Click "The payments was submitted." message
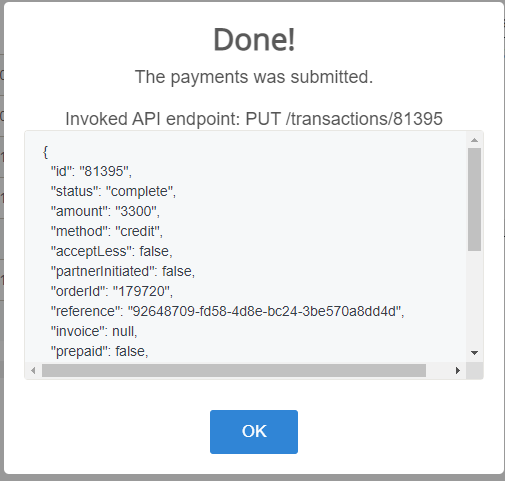The height and width of the screenshot is (481, 505). coord(254,77)
